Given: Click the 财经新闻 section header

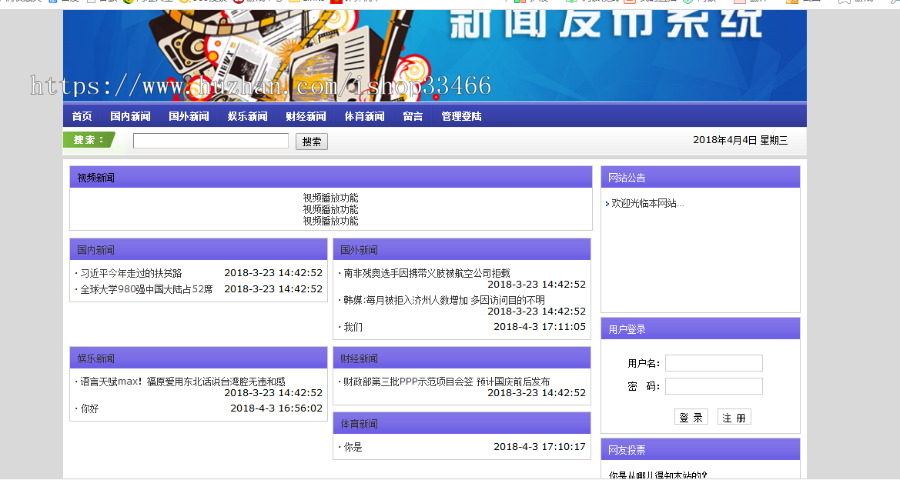Looking at the screenshot, I should click(x=461, y=358).
